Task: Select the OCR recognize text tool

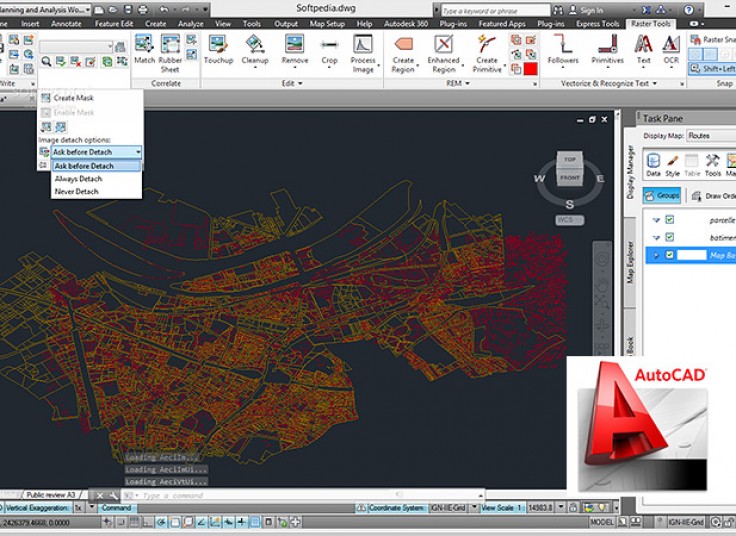Action: [670, 44]
